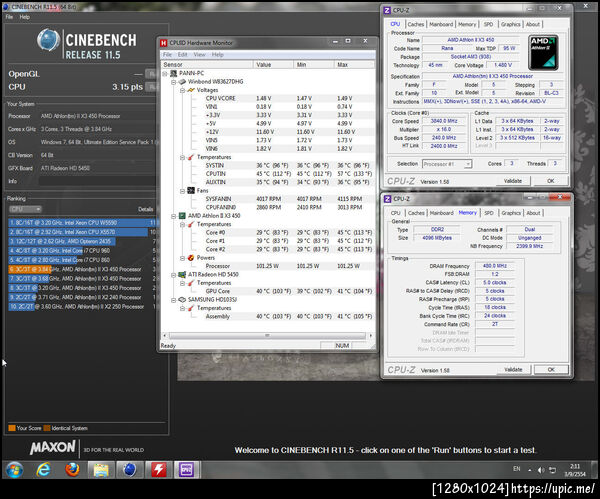This screenshot has height=499, width=600.
Task: Open the HWMonitor View menu
Action: point(199,55)
